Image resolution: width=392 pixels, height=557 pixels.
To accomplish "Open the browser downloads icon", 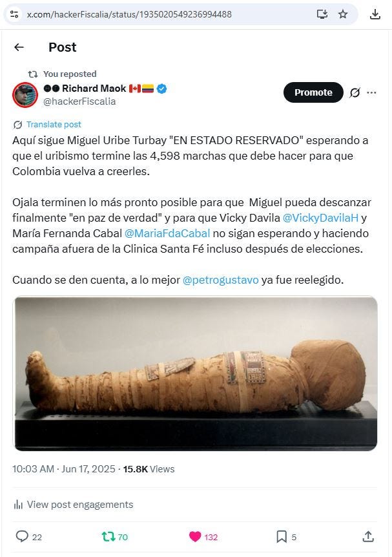I will pos(375,14).
